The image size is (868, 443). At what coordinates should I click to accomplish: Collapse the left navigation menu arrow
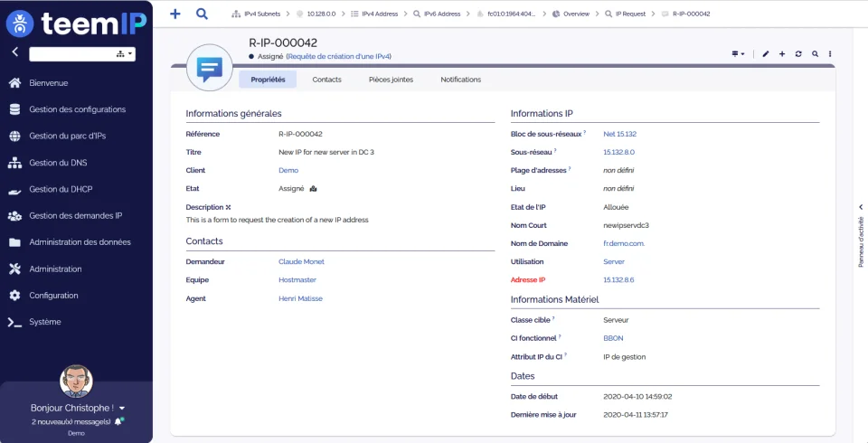[15, 52]
